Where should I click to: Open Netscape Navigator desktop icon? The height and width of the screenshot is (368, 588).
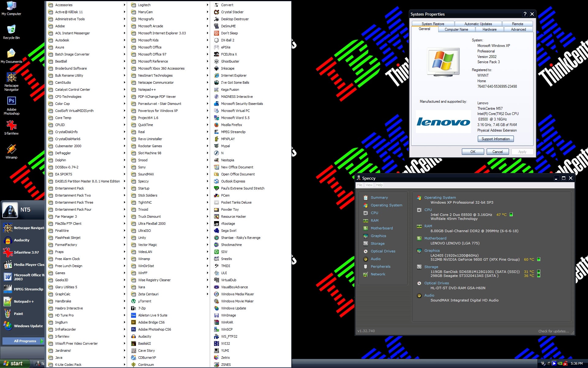[11, 82]
